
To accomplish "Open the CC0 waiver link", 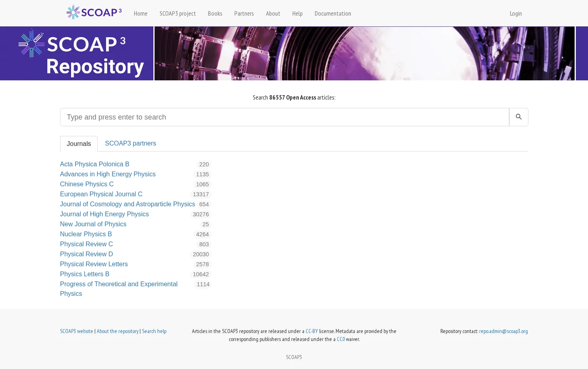I will 341,339.
